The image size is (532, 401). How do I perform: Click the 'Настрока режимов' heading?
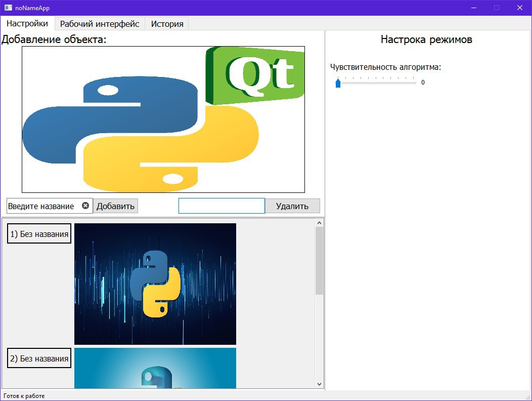426,39
